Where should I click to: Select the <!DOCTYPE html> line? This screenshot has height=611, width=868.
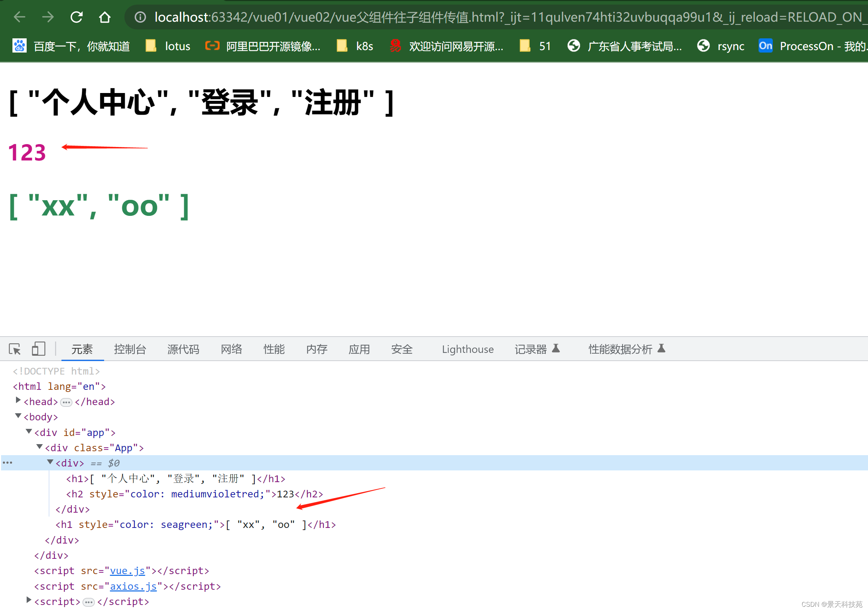coord(56,371)
